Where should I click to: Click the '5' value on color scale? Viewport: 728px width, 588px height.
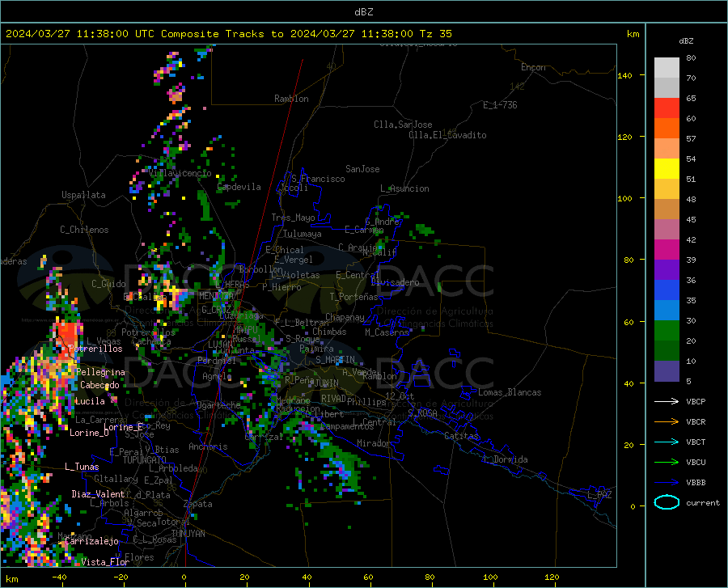click(688, 382)
